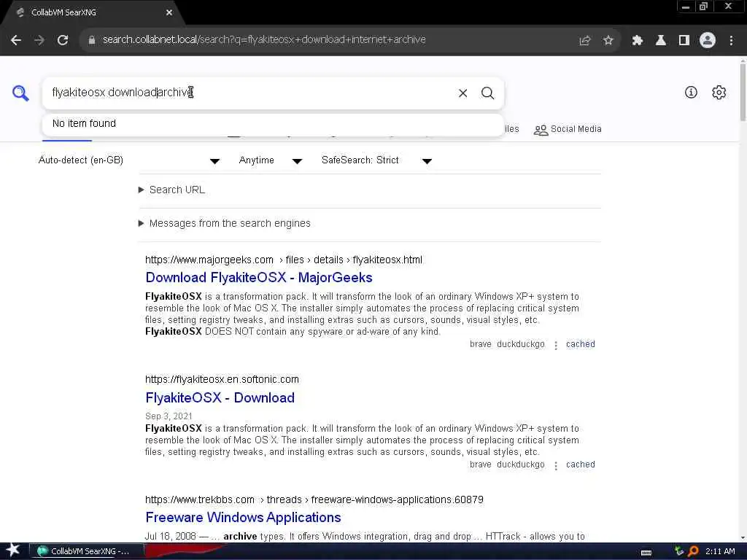The image size is (747, 560).
Task: Reload the current page
Action: [63, 40]
